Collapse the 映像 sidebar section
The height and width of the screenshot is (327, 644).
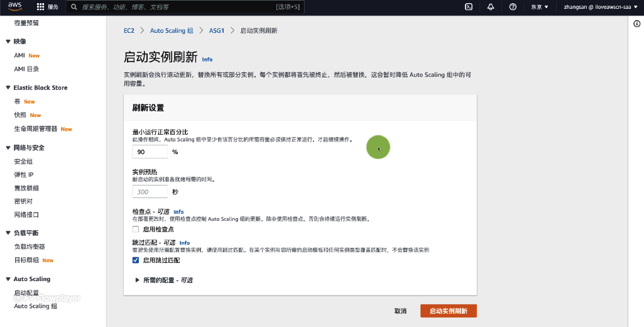[8, 41]
